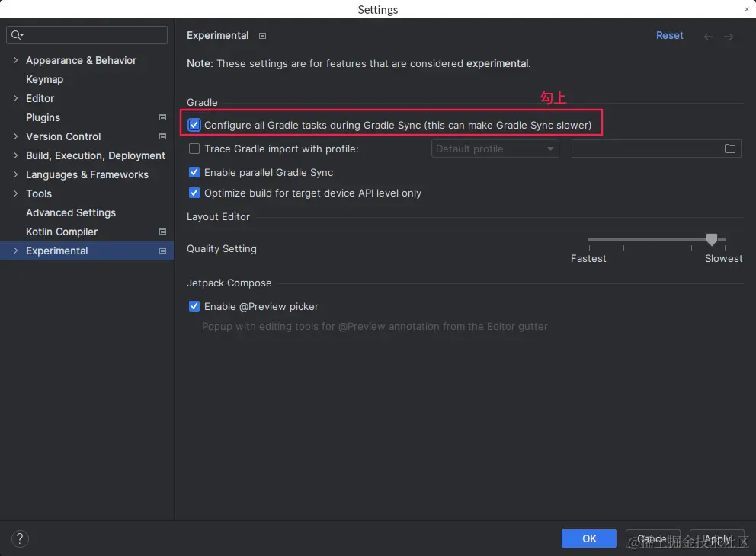
Task: Toggle Configure all Gradle tasks during Gradle Sync
Action: click(194, 125)
